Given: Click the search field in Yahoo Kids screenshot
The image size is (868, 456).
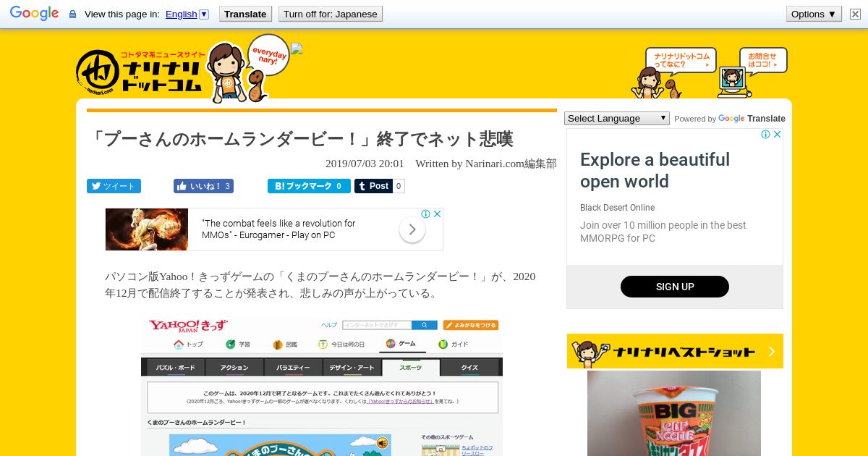Looking at the screenshot, I should 377,325.
